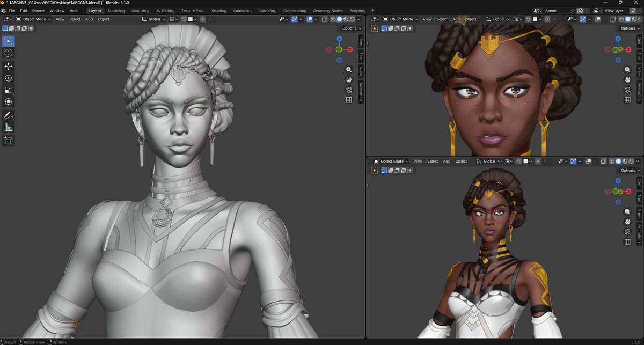The width and height of the screenshot is (644, 345).
Task: Enable solid shading in bottom-right viewport
Action: (618, 161)
